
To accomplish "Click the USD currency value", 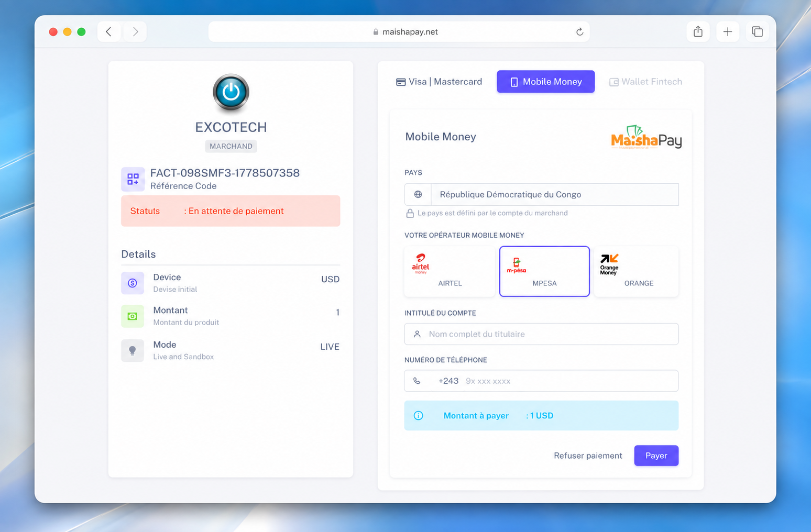I will tap(330, 279).
